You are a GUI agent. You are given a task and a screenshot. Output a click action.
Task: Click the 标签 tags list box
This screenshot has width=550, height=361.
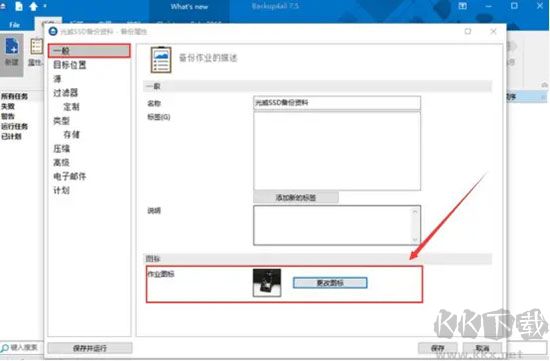[337, 151]
